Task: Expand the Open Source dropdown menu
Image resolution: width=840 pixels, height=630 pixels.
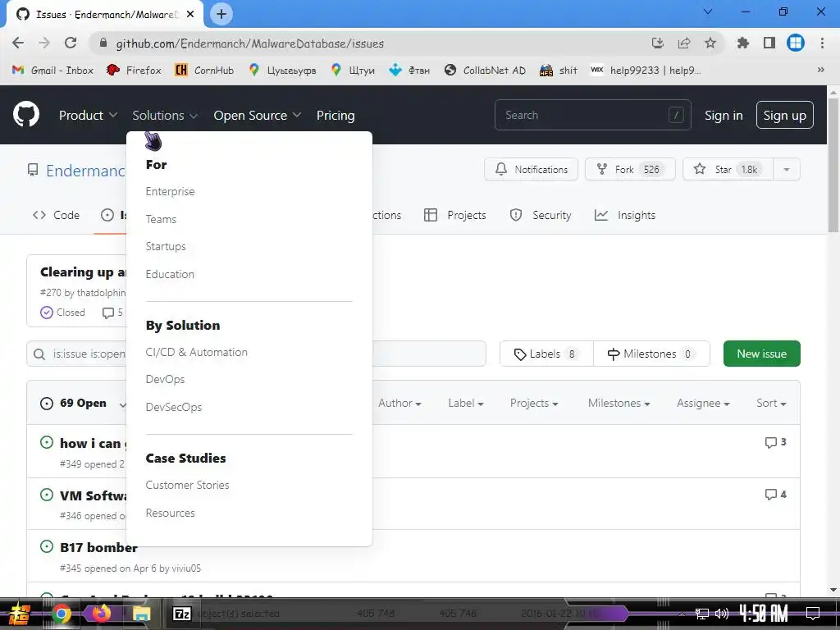Action: pyautogui.click(x=257, y=115)
